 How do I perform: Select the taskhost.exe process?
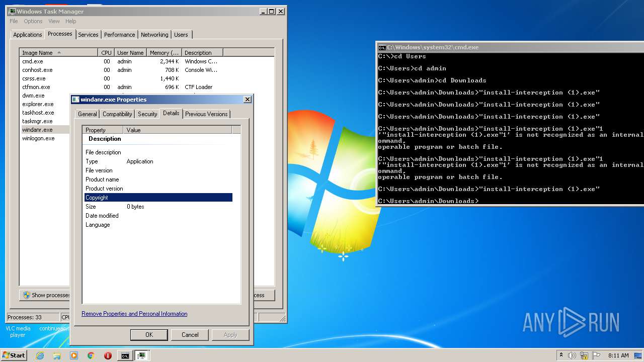(x=38, y=113)
